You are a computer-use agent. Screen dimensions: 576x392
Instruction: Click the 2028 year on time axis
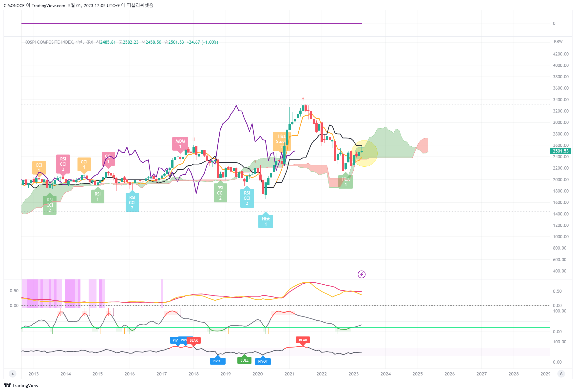tap(513, 374)
